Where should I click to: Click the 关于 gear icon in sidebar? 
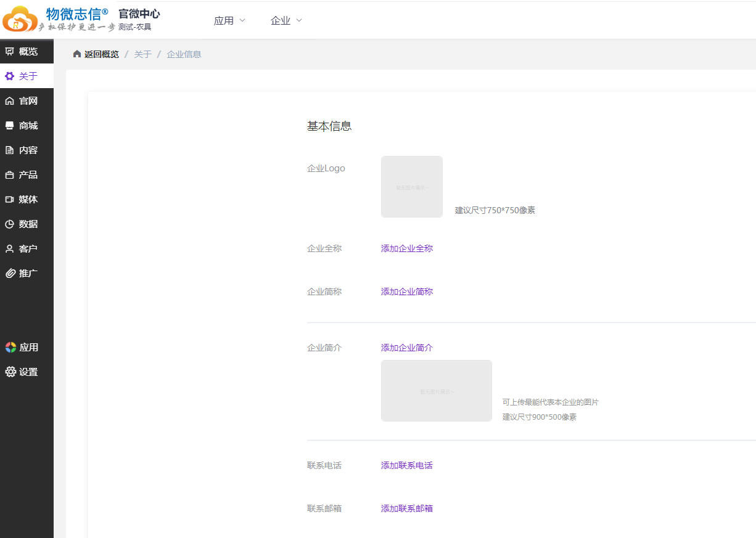tap(10, 76)
